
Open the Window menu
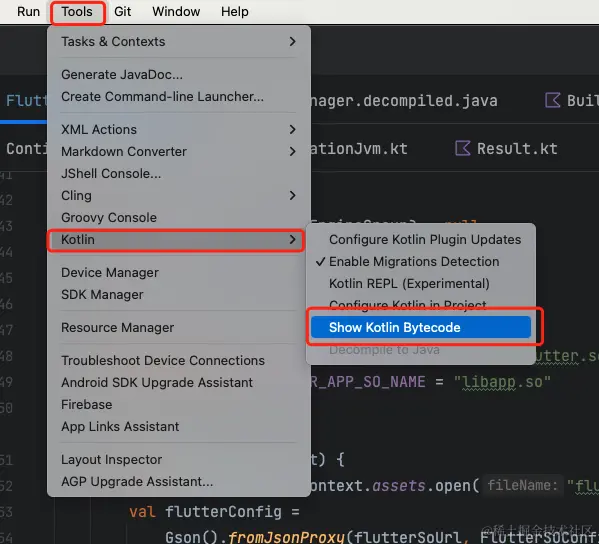[176, 11]
